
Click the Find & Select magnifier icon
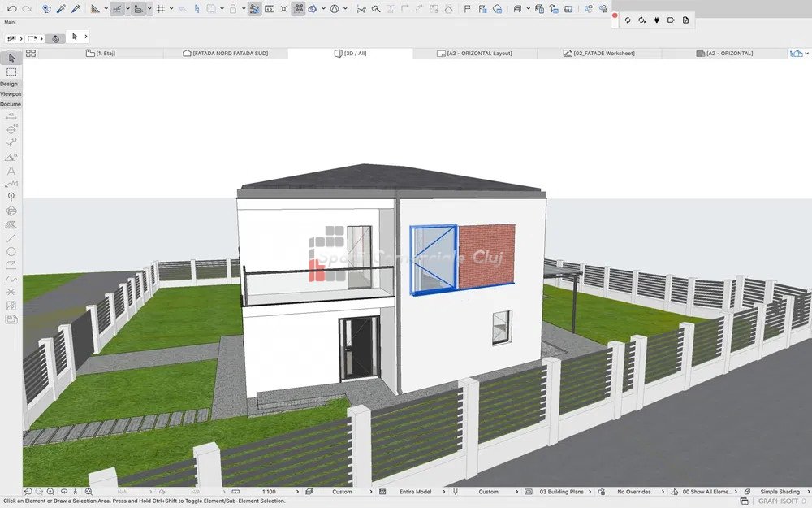pyautogui.click(x=376, y=9)
